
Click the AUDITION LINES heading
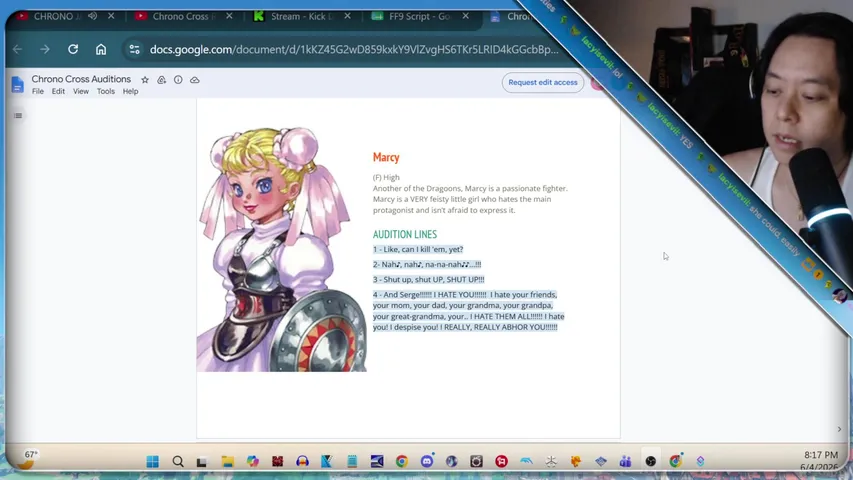click(x=405, y=234)
